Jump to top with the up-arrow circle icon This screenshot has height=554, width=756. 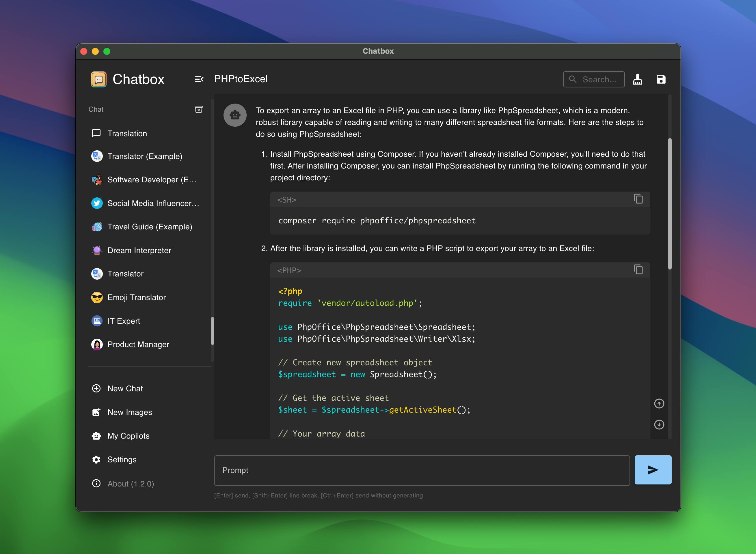point(659,403)
